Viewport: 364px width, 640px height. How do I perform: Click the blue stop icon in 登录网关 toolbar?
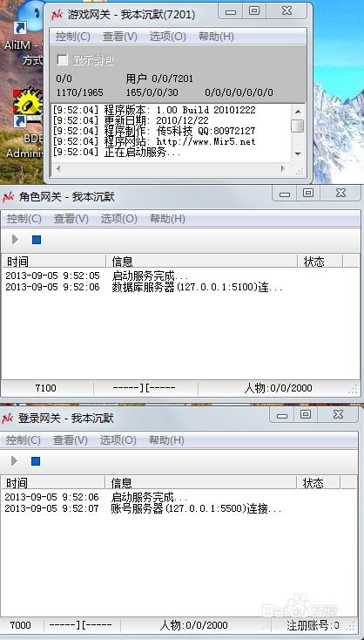point(36,461)
